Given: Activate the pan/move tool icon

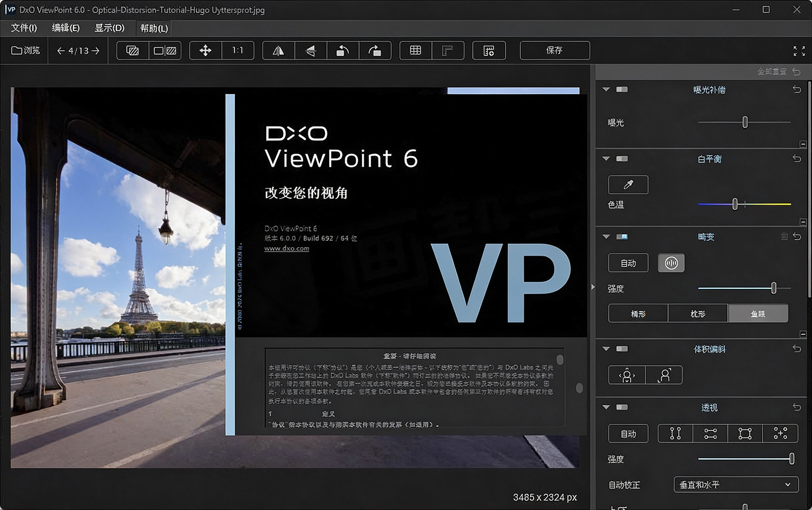Looking at the screenshot, I should tap(205, 50).
